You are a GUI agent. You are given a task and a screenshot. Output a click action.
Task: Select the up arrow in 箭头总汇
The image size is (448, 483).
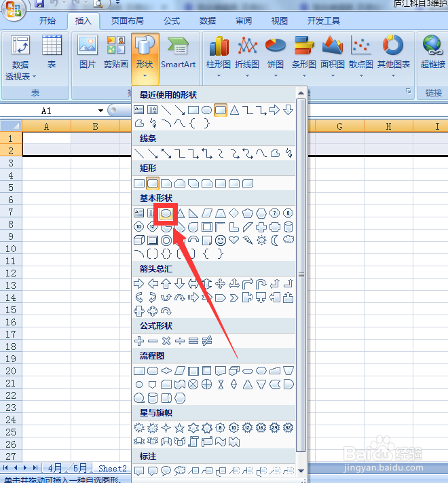pyautogui.click(x=166, y=284)
